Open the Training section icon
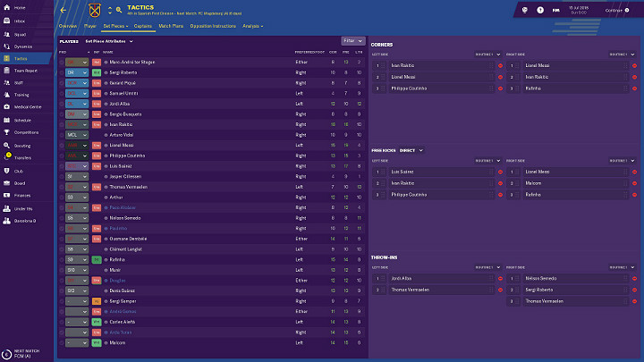Screen dimensions: 644x362 [7, 95]
